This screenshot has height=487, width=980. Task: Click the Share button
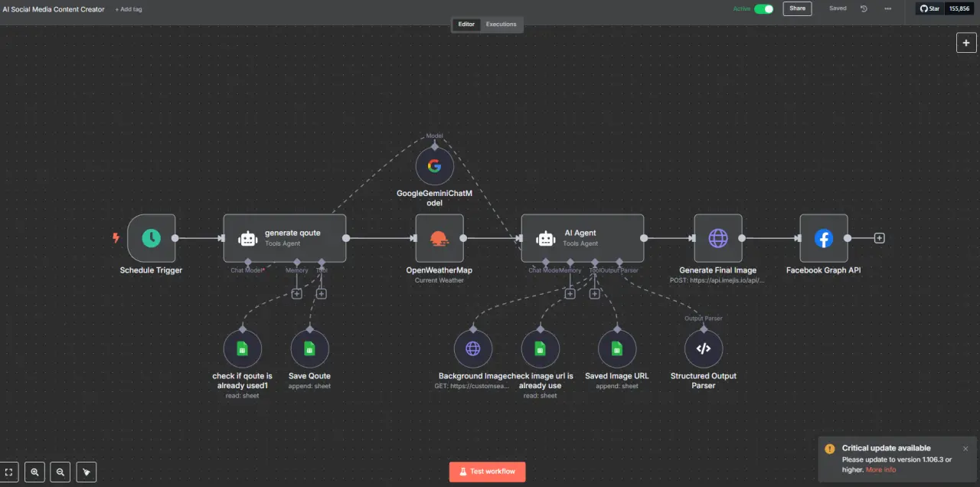click(798, 8)
